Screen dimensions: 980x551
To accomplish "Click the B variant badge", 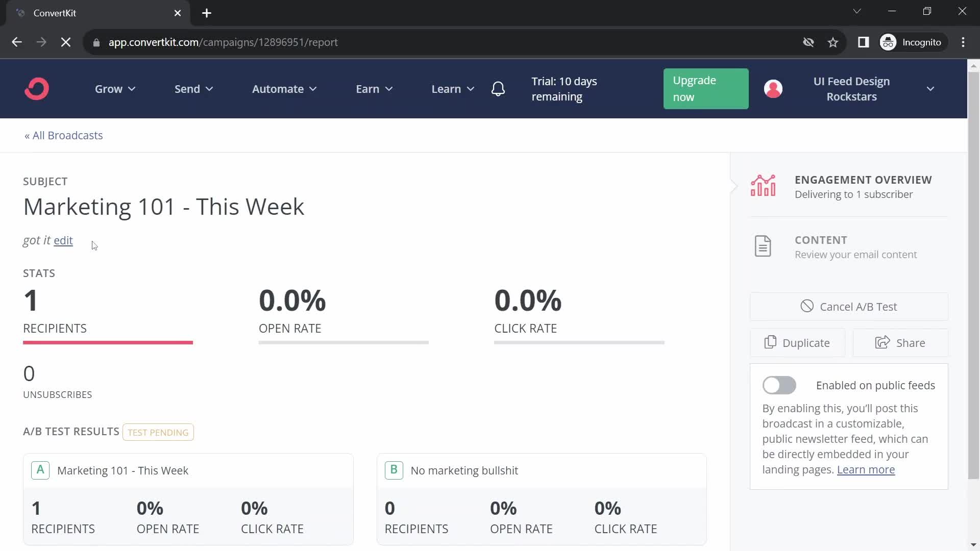I will point(394,470).
